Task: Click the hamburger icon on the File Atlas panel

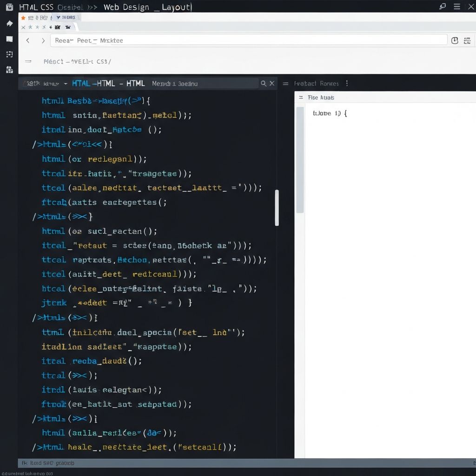Action: 300,98
